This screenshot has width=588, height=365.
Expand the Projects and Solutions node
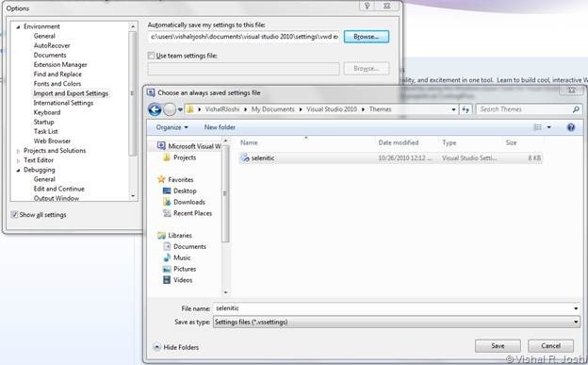pos(18,151)
